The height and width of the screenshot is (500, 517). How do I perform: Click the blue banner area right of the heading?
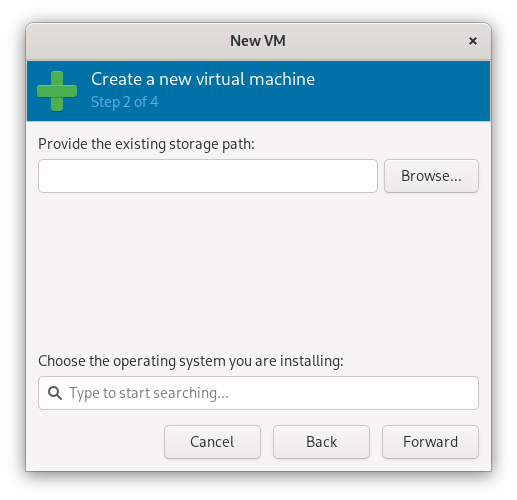coord(400,91)
